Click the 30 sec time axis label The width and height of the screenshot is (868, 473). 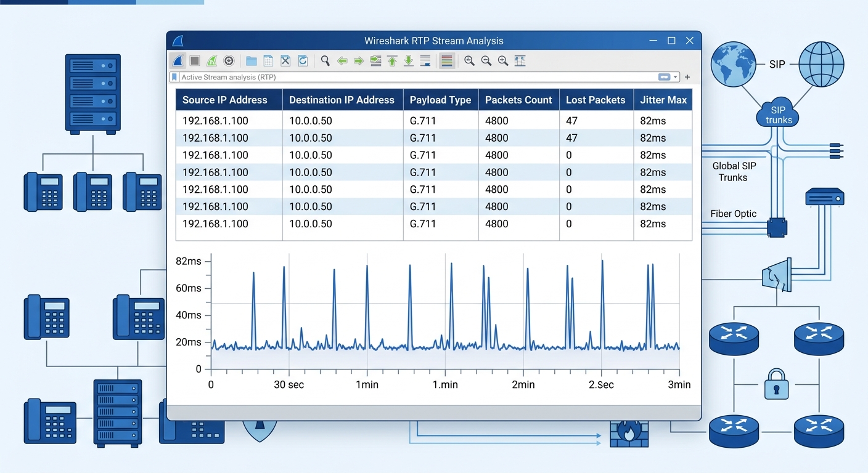click(289, 384)
